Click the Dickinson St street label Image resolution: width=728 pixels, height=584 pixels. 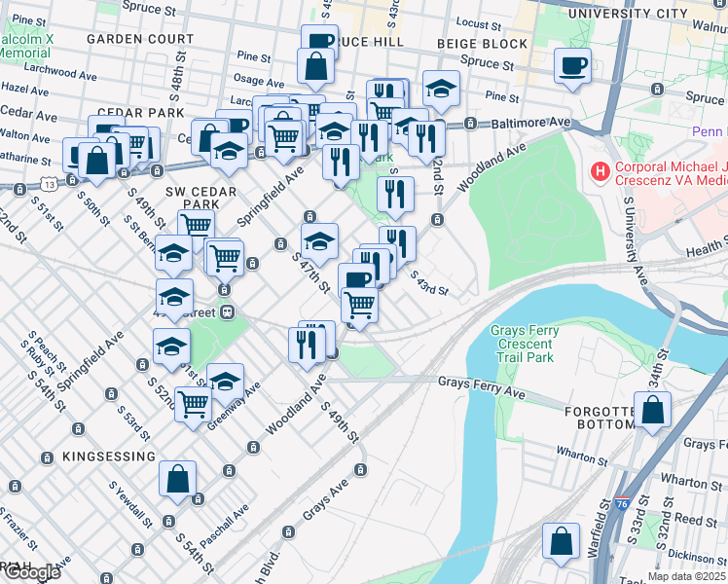click(698, 557)
